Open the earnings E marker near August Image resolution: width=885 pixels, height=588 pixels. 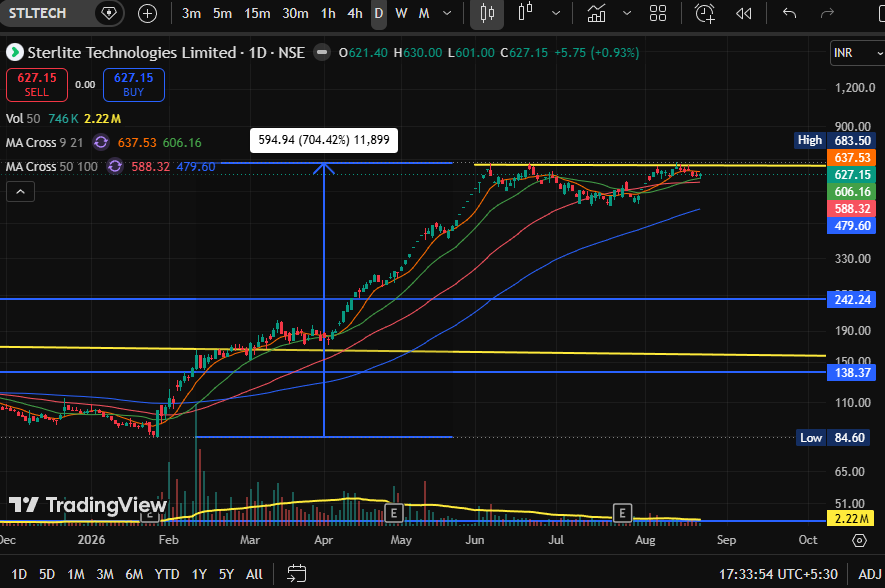[622, 513]
